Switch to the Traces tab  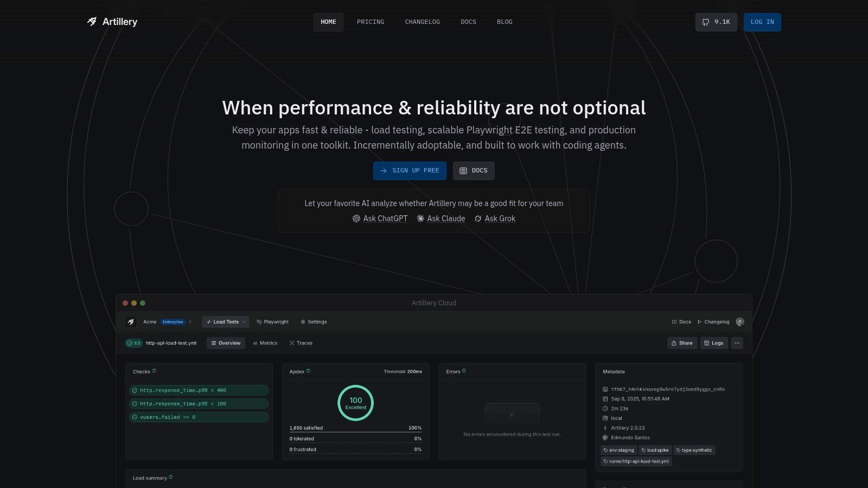[x=301, y=343]
